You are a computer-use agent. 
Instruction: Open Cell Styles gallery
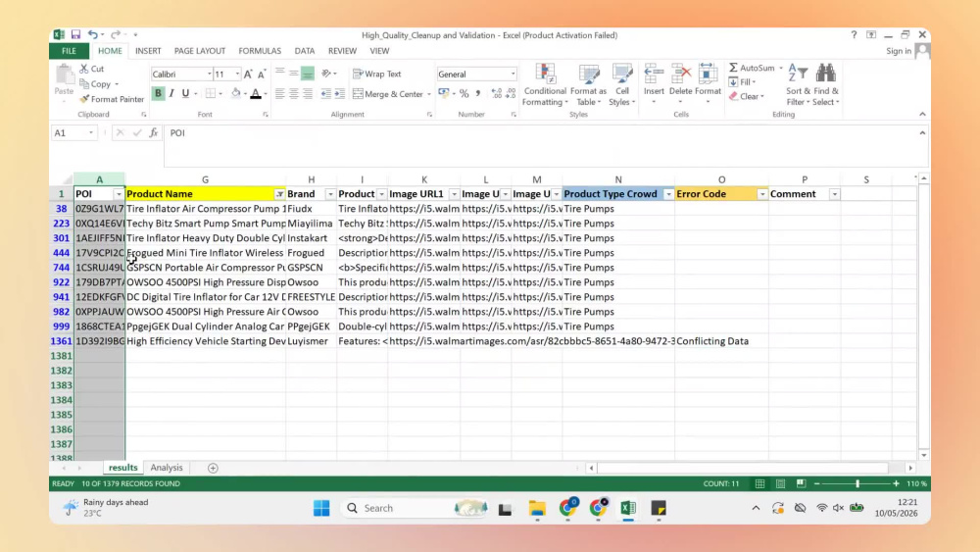point(622,85)
